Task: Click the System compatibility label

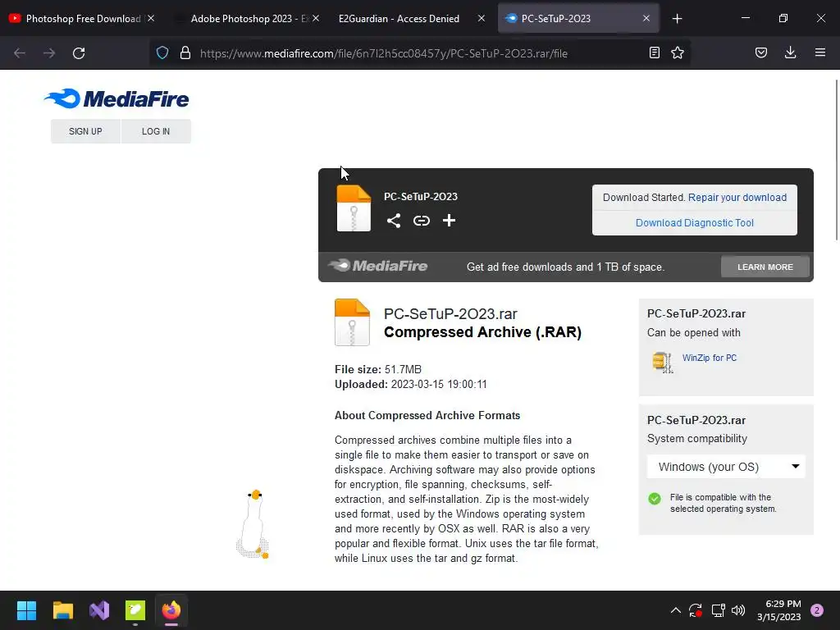Action: coord(697,439)
